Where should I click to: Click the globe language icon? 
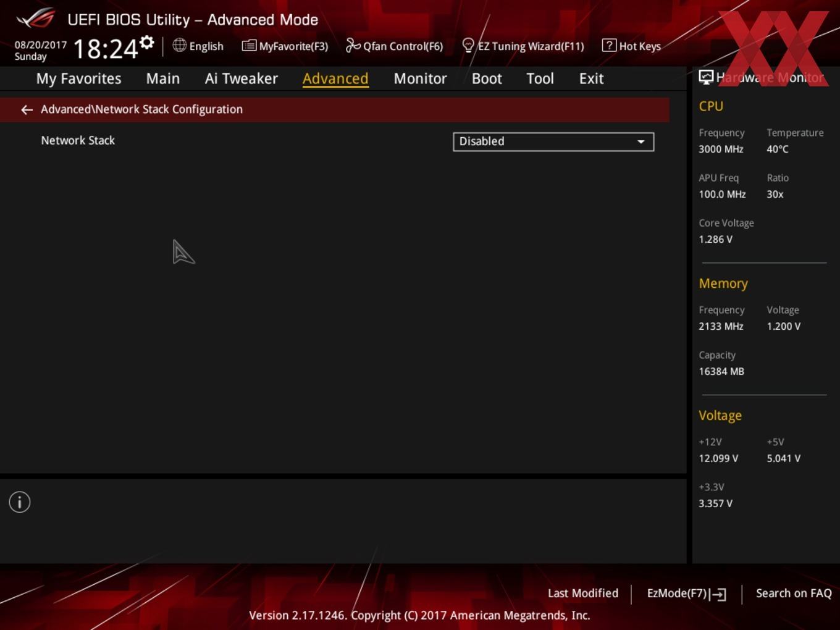coord(179,45)
